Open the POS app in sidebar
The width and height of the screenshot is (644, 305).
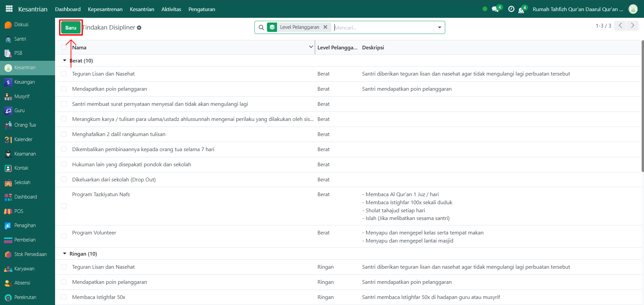tap(18, 211)
